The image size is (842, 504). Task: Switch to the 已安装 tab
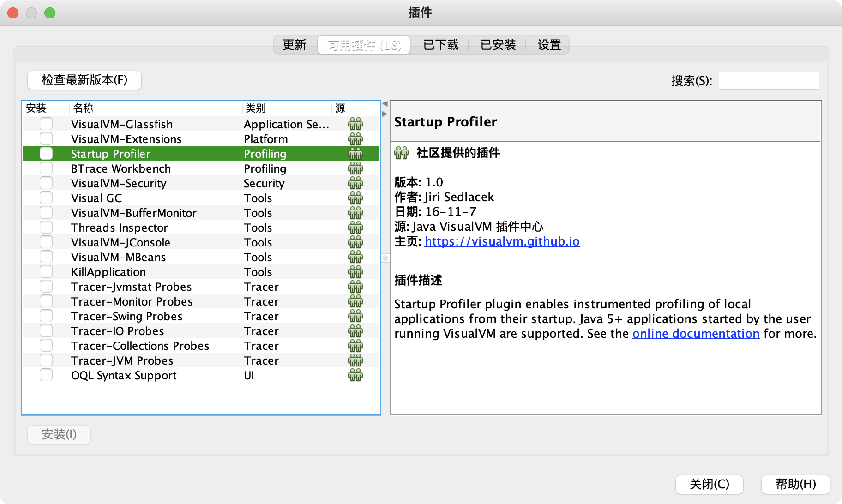(x=498, y=45)
